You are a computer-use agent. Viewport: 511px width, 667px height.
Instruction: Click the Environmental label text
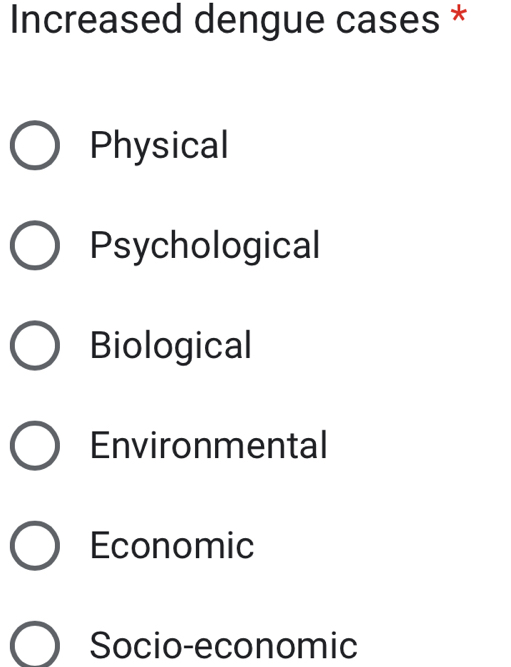pos(209,445)
